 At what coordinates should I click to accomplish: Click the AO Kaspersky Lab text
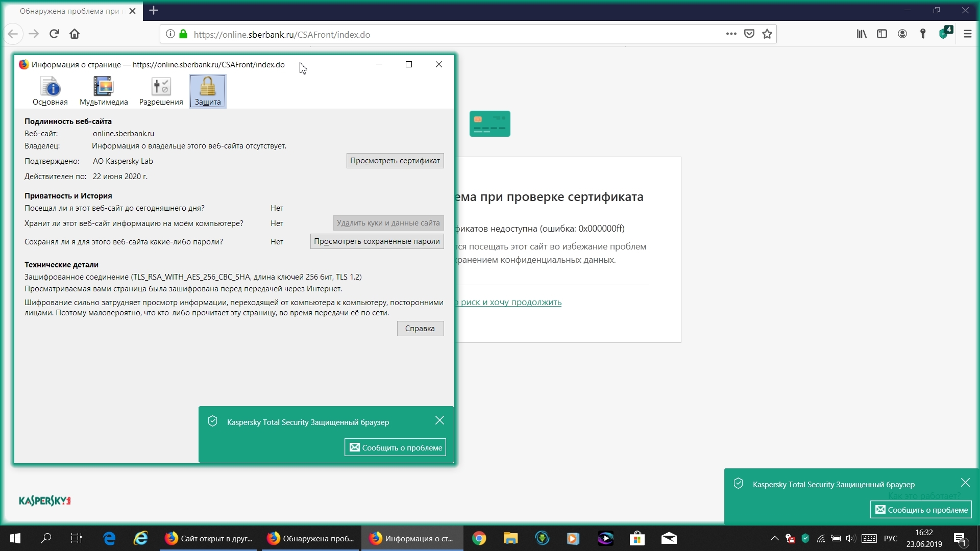[123, 161]
